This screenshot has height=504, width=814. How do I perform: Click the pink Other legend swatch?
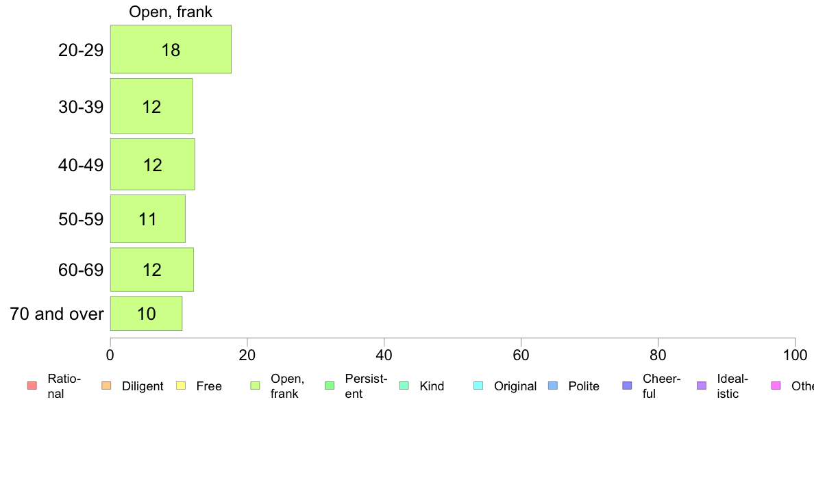coord(776,386)
